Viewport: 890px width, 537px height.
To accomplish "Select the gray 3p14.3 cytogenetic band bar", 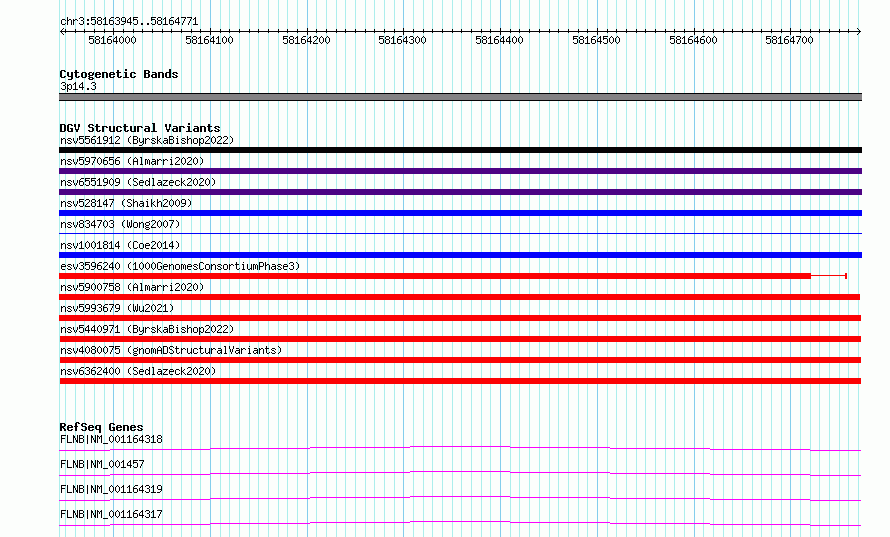I will [x=460, y=97].
